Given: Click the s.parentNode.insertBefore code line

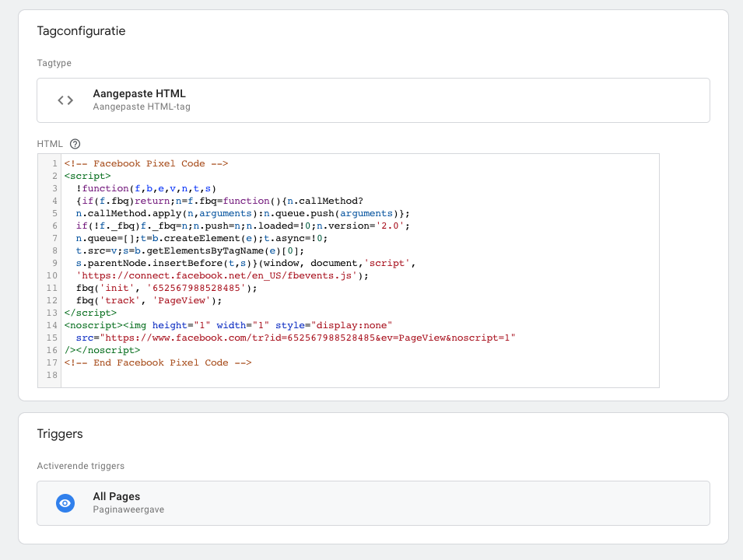Looking at the screenshot, I should point(245,263).
